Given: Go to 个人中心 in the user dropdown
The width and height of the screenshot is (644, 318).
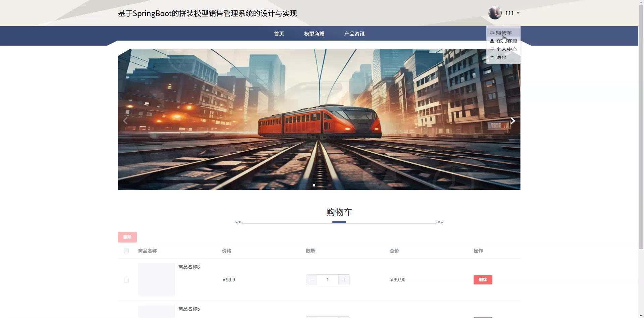Looking at the screenshot, I should pyautogui.click(x=503, y=49).
